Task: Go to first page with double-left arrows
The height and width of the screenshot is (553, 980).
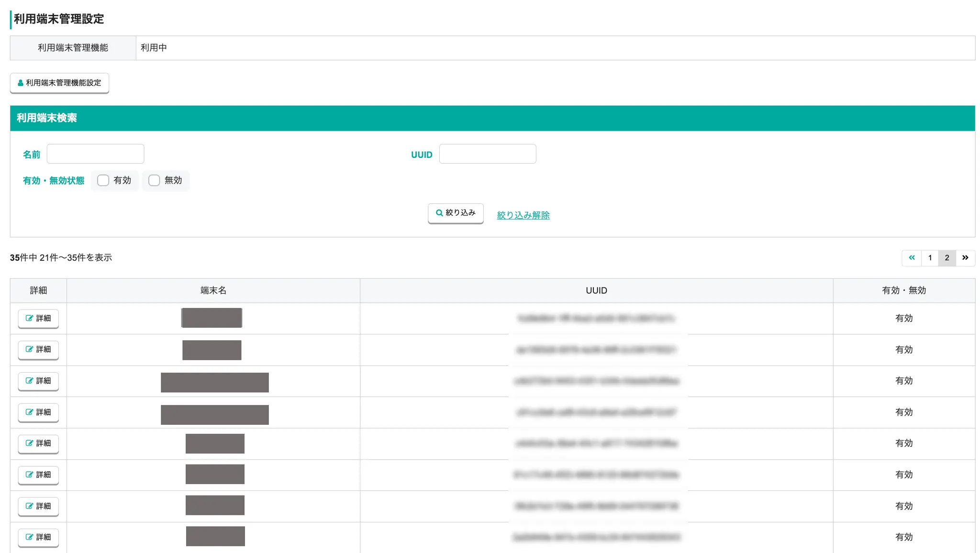Action: [912, 258]
